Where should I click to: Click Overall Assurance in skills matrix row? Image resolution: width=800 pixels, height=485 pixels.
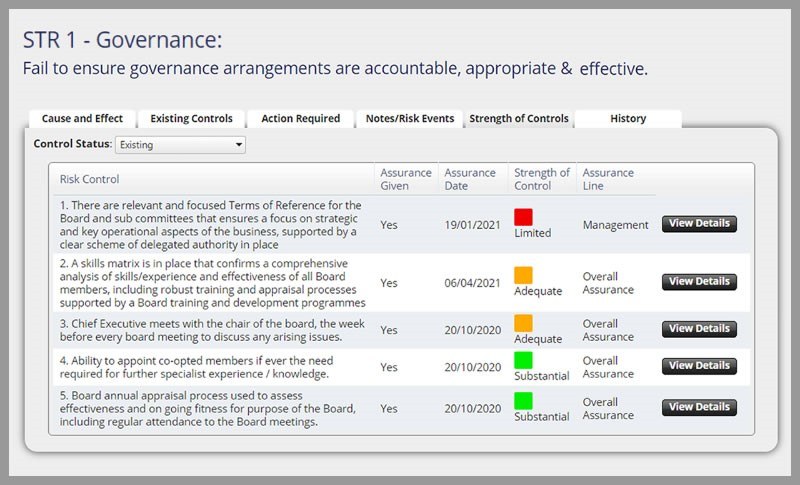(608, 283)
